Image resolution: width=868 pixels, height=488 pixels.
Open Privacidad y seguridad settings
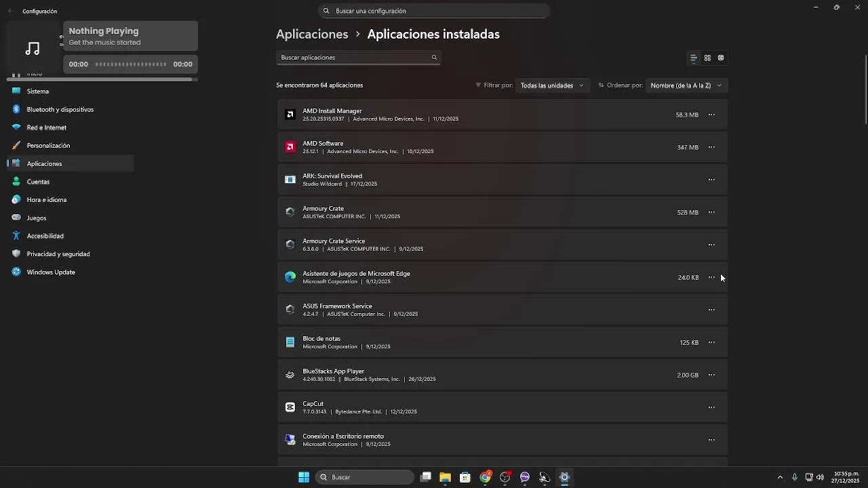[71, 254]
